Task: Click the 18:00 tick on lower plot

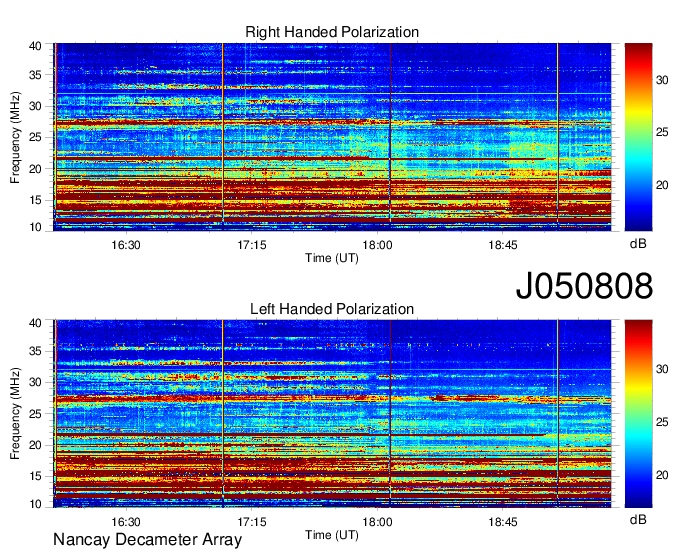Action: tap(378, 522)
